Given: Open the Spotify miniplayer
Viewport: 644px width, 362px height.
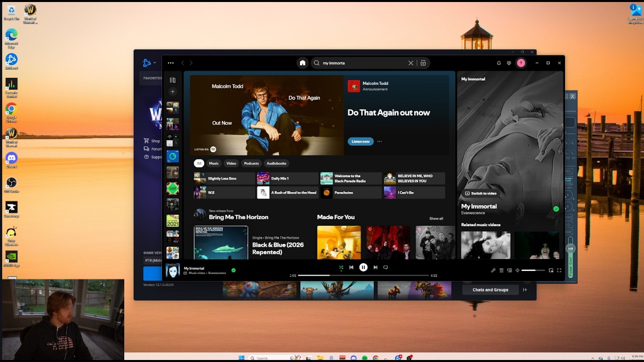Looking at the screenshot, I should tap(551, 270).
